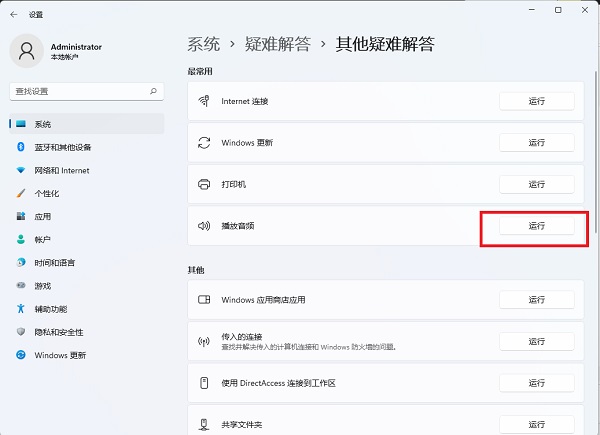Select 帐户 in the sidebar
Screen dimensions: 600x435
coord(42,239)
